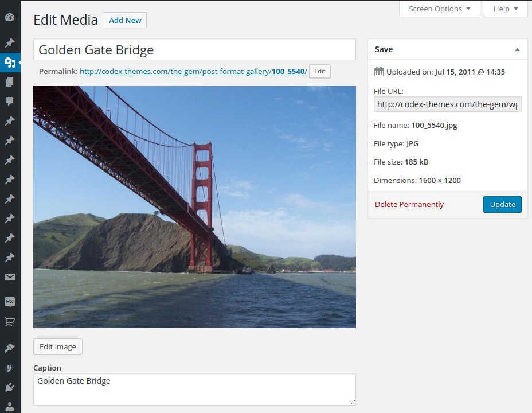Image resolution: width=532 pixels, height=413 pixels.
Task: Open the Appearance paintbrush icon
Action: [x=9, y=348]
